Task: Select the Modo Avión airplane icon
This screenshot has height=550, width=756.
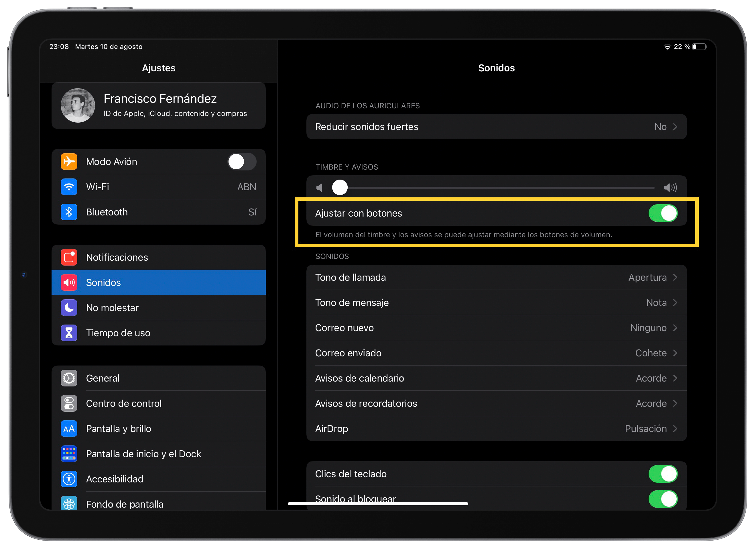Action: [x=69, y=162]
